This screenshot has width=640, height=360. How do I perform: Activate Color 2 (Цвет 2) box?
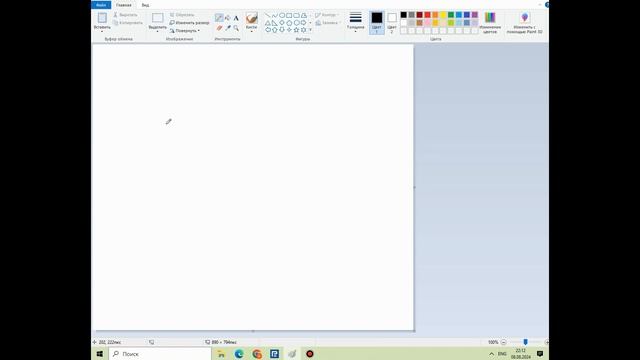point(392,22)
